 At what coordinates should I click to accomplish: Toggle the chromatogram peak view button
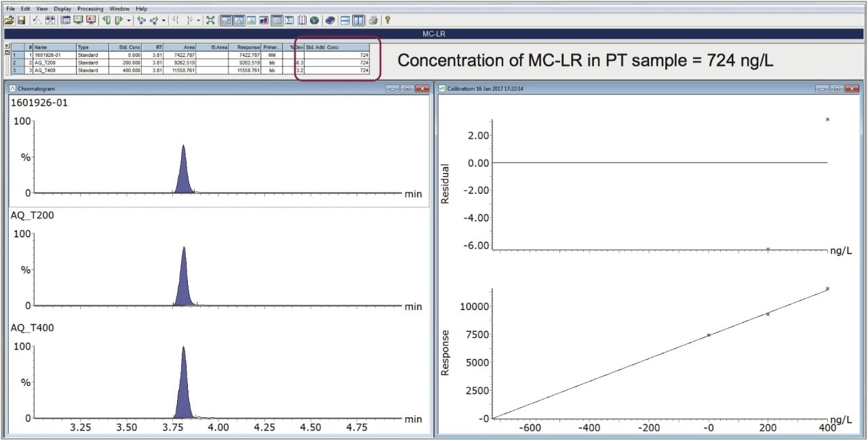(239, 20)
